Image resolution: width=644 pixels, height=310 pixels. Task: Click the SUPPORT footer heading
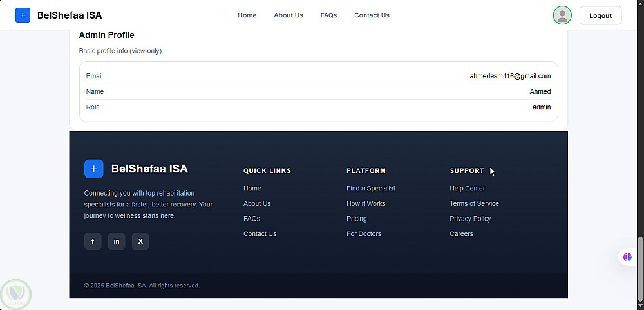pos(467,170)
